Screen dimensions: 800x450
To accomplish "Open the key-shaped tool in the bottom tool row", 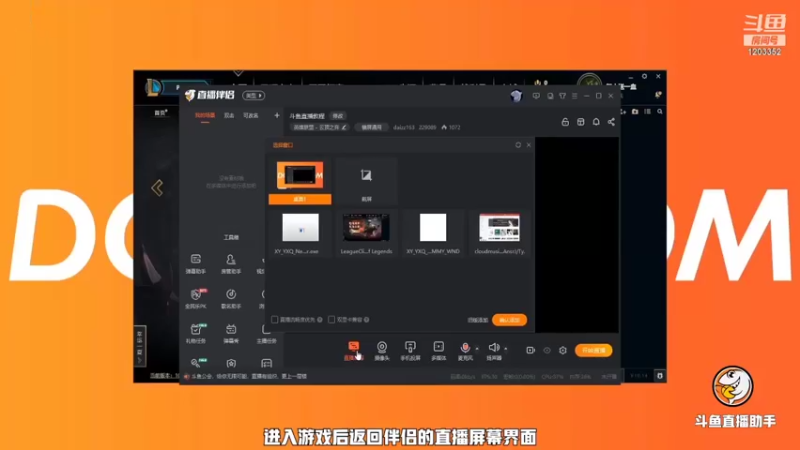I will point(196,363).
